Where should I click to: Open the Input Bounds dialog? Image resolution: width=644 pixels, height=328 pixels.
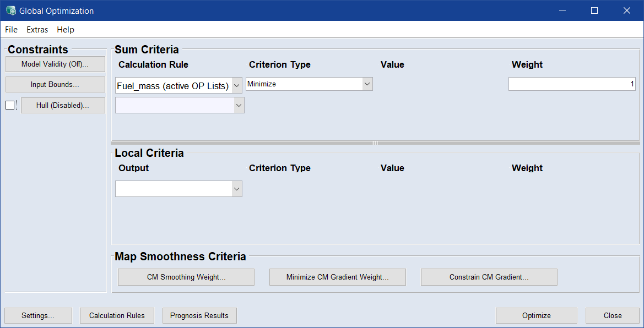pyautogui.click(x=55, y=85)
